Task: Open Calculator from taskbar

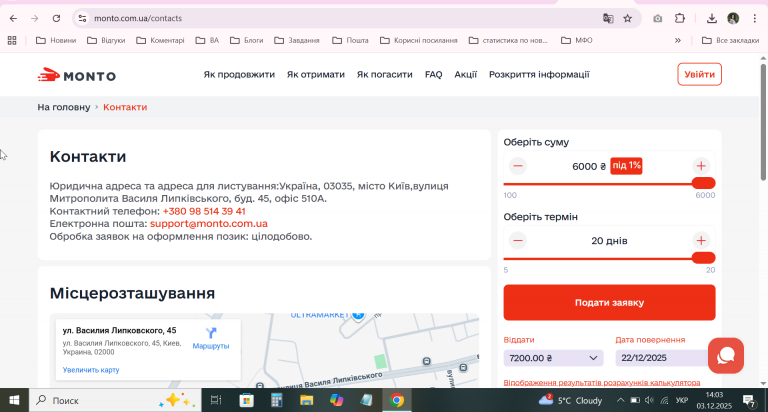Action: point(277,400)
